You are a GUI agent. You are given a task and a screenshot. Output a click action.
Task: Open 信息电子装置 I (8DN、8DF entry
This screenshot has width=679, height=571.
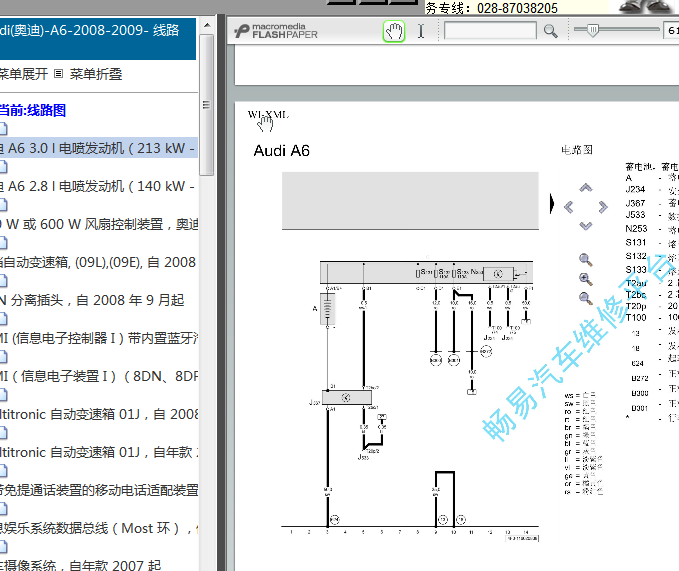click(x=99, y=376)
